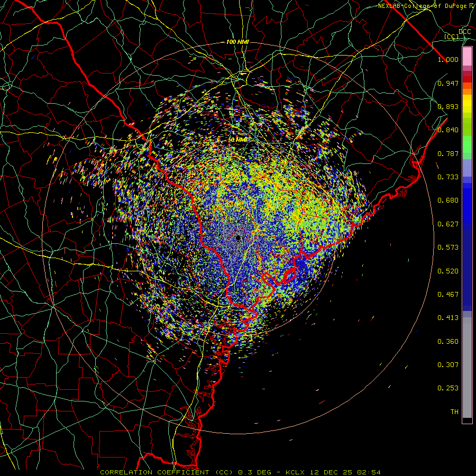Click the 0.733 legend value
This screenshot has height=476, width=476.
tap(448, 177)
